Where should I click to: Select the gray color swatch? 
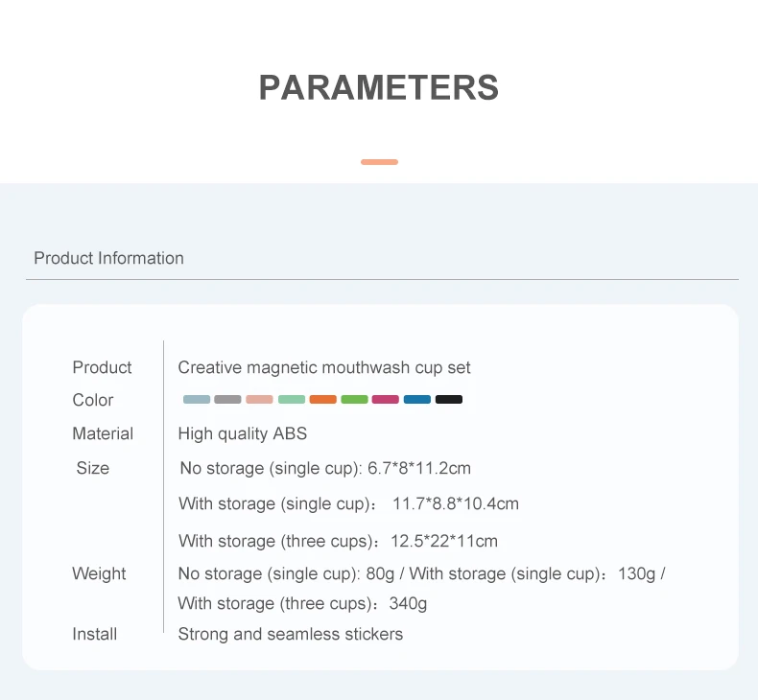pos(227,400)
